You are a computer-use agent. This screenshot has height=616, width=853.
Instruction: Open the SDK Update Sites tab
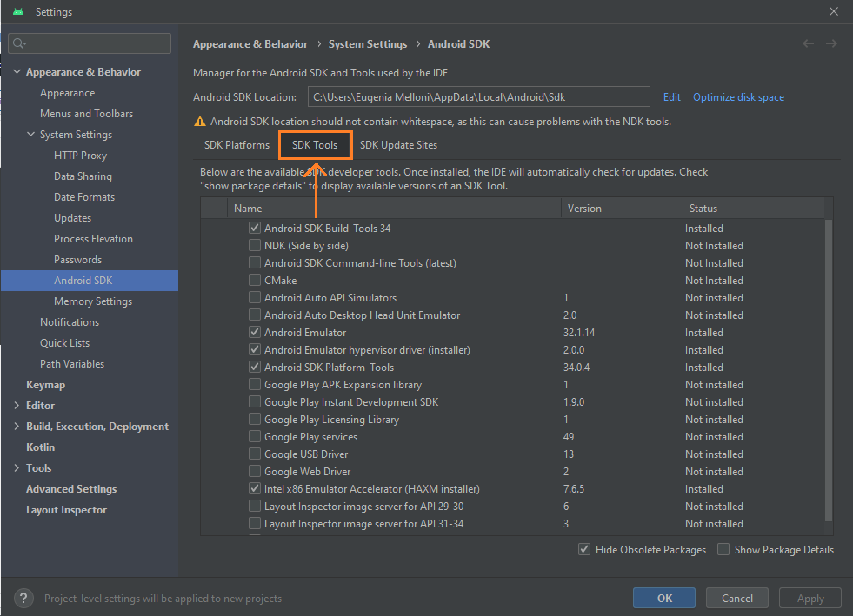398,145
